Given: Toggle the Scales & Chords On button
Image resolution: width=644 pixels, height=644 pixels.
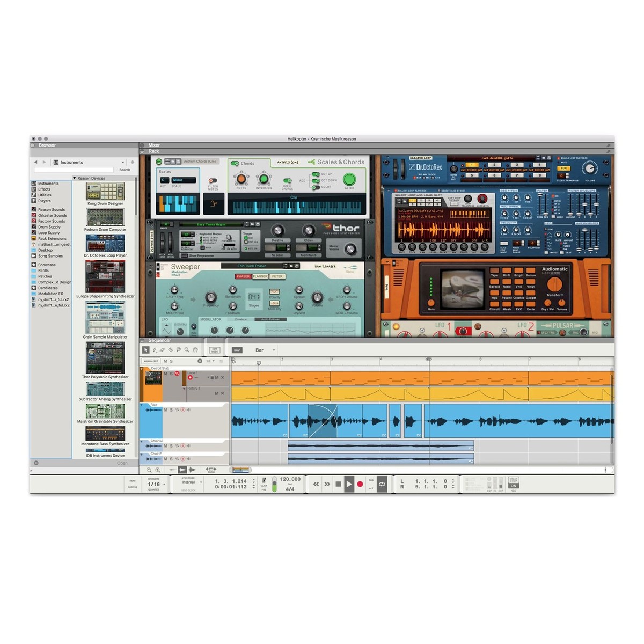Looking at the screenshot, I should (x=159, y=162).
